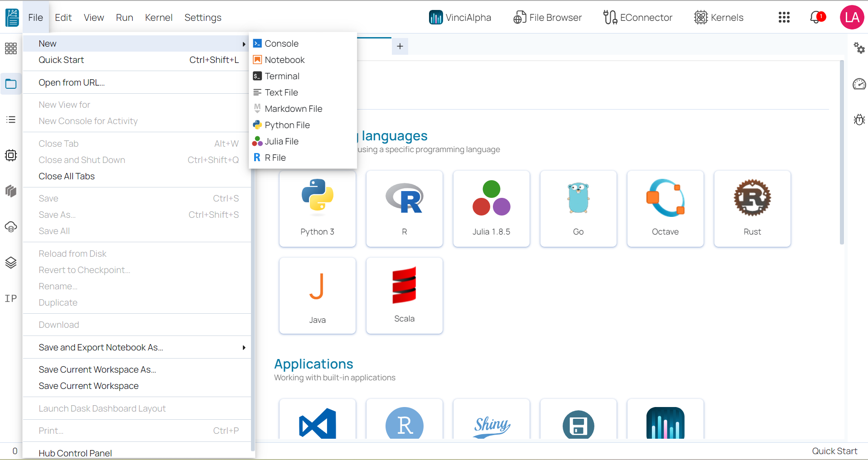Choose Julia File from New submenu
Image resolution: width=868 pixels, height=460 pixels.
[x=303, y=141]
